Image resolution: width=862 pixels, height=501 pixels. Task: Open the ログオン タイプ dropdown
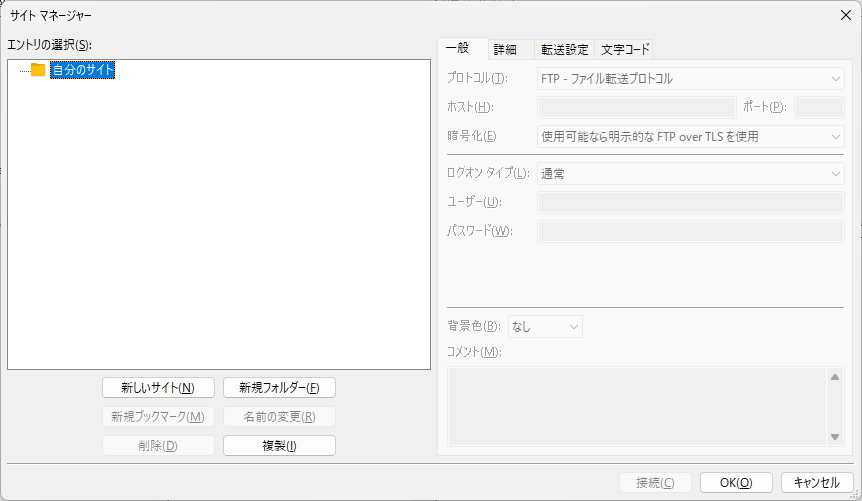pos(690,174)
